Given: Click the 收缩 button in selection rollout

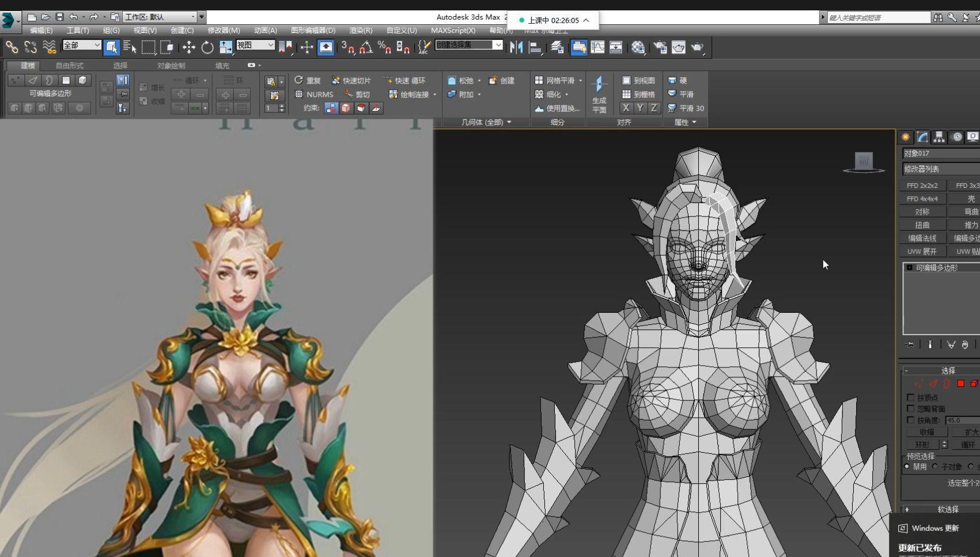Looking at the screenshot, I should 926,432.
